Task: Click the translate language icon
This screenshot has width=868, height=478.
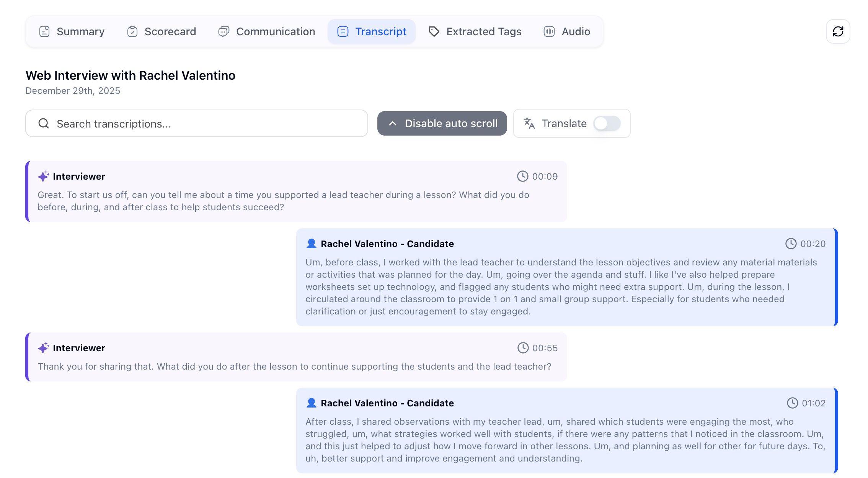Action: (529, 123)
